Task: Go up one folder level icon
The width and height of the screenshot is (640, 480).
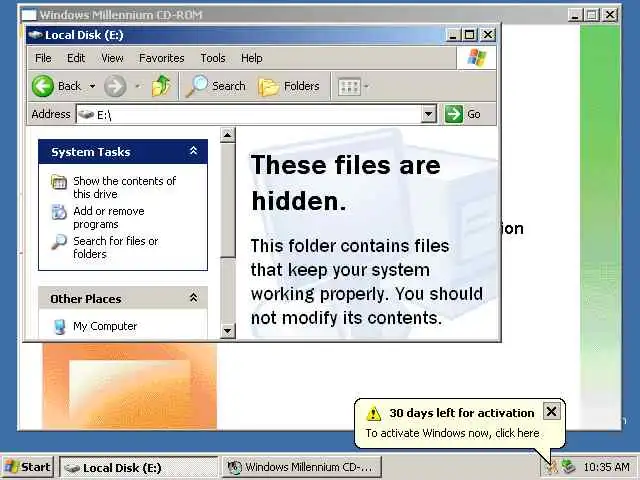Action: [x=161, y=86]
